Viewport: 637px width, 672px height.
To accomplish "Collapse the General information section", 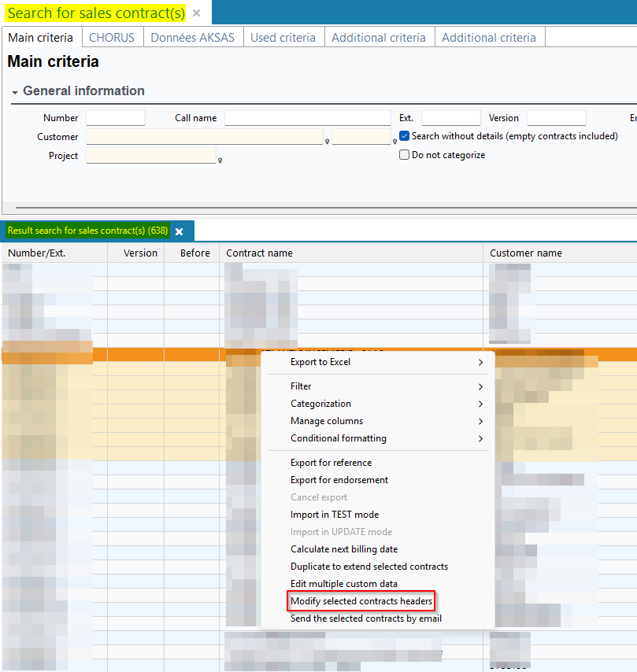I will click(x=15, y=92).
